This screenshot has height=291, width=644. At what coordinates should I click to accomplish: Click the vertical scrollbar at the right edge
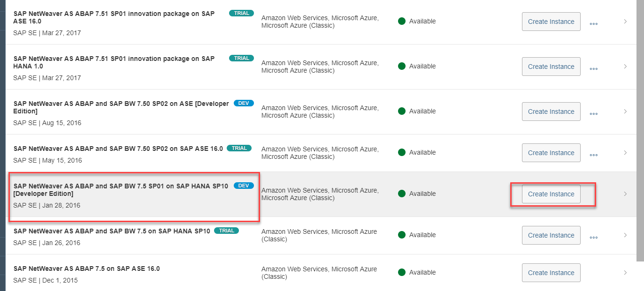point(640,130)
